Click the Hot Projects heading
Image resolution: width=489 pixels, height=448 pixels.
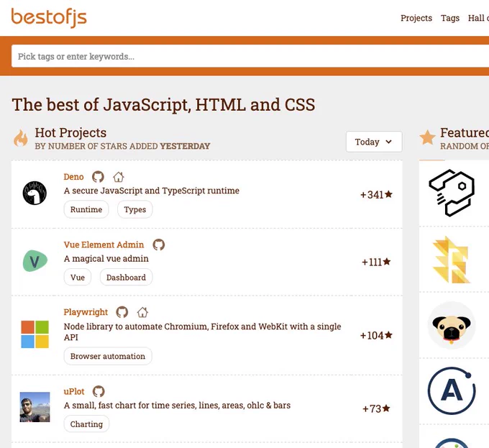tap(70, 133)
